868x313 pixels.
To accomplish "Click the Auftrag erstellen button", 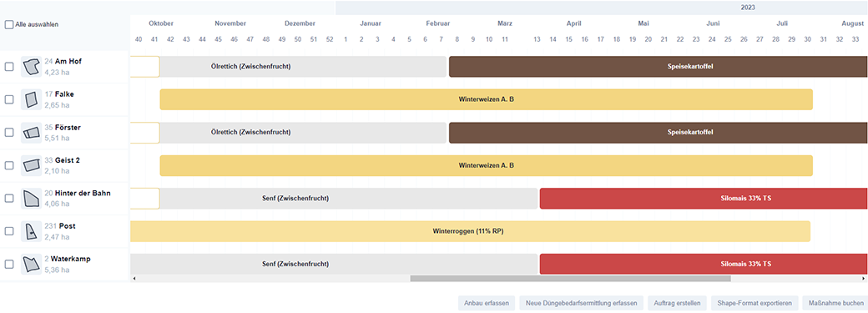I will coord(677,303).
